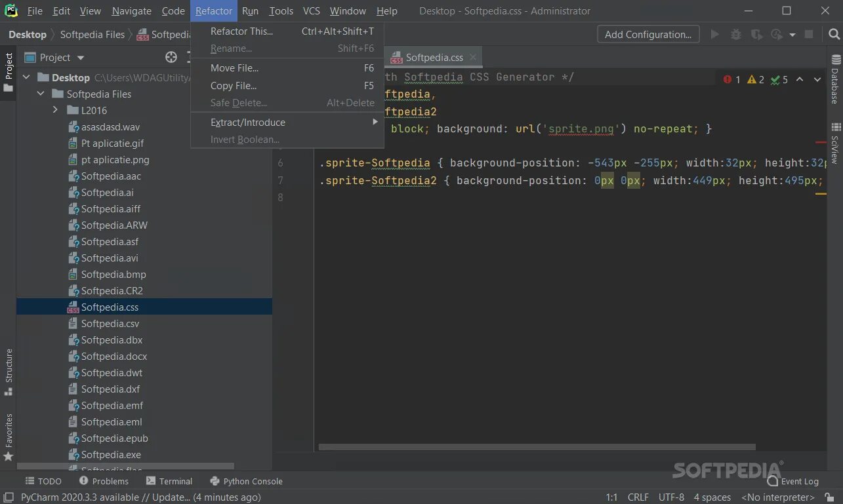843x504 pixels.
Task: Close the Softpedia.css editor tab
Action: tap(473, 58)
